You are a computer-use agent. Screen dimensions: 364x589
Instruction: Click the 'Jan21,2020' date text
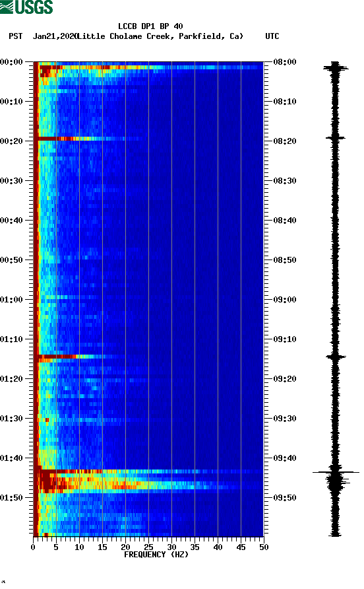click(55, 36)
